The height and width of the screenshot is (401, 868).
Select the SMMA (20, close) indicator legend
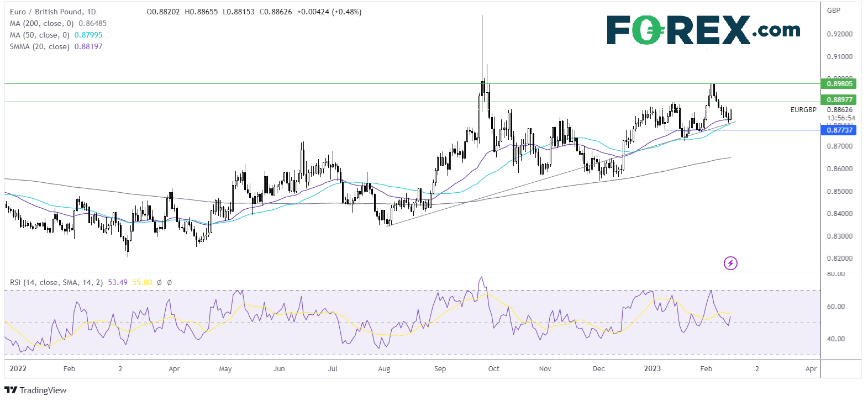coord(40,46)
